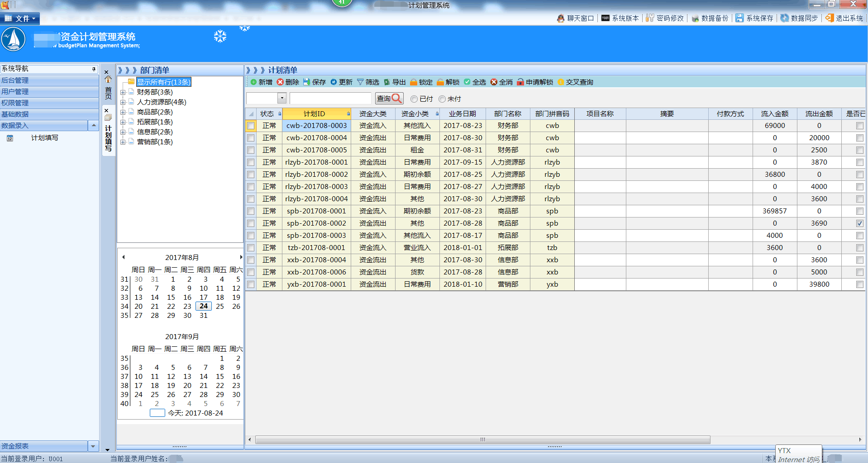Image resolution: width=868 pixels, height=463 pixels.
Task: Click the 交叉查询 cross query icon
Action: pos(561,82)
